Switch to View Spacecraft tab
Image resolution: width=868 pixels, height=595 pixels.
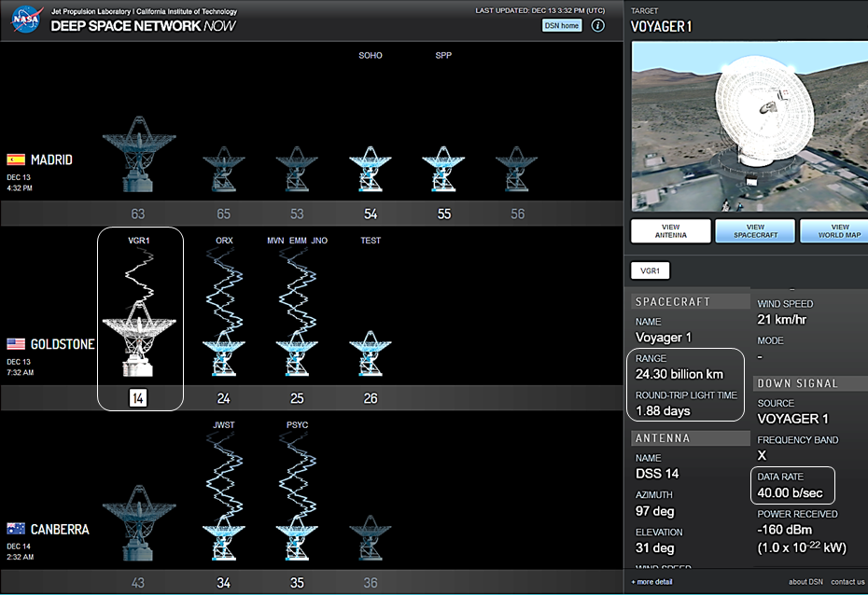[755, 231]
